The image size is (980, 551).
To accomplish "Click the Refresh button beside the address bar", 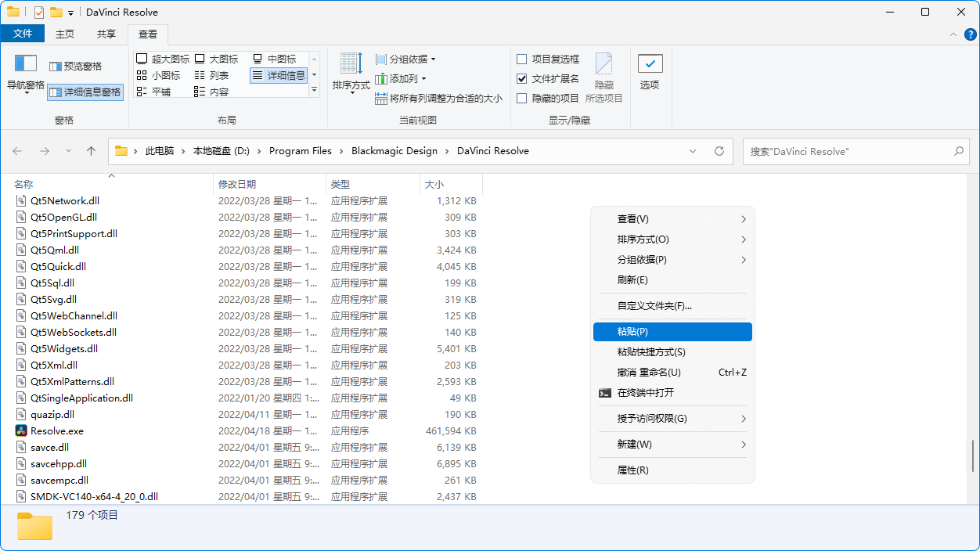I will (x=719, y=151).
